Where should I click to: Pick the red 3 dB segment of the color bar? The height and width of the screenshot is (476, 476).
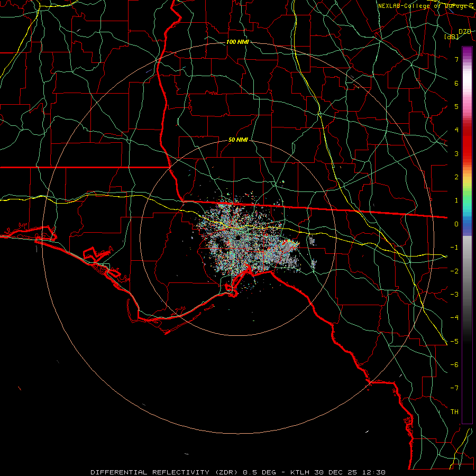(467, 153)
